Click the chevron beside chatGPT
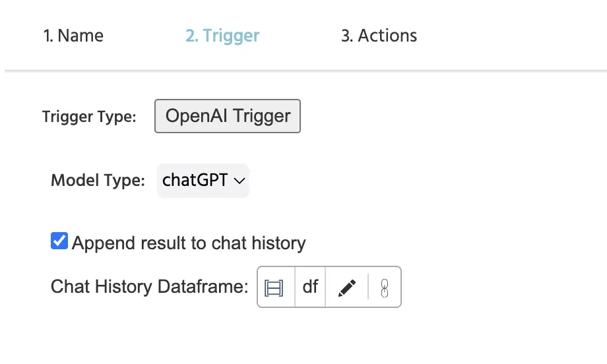Screen dimensions: 607x364 240,181
